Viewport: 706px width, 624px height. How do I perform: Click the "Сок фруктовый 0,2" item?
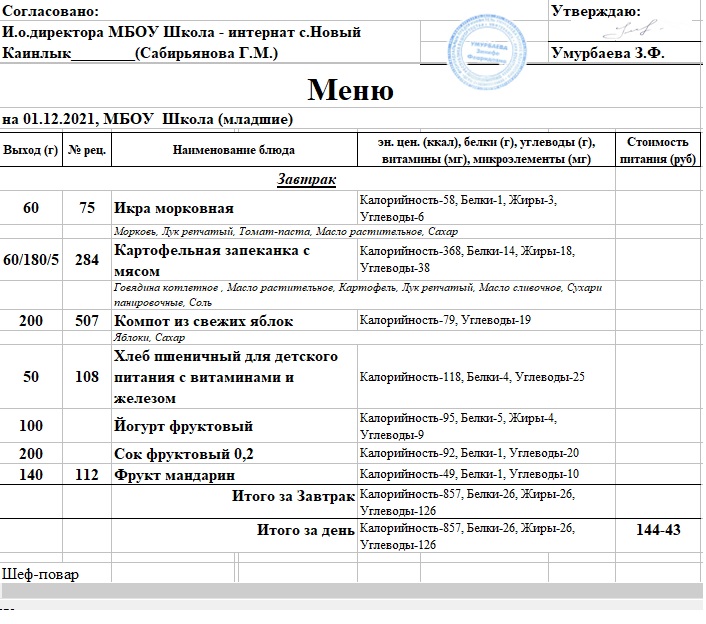point(184,453)
